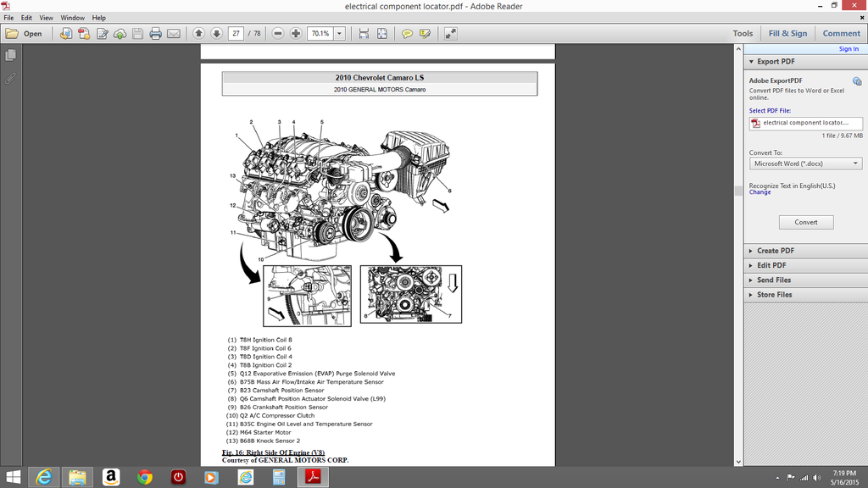Zoom in with the plus button
This screenshot has width=868, height=488.
[x=296, y=34]
